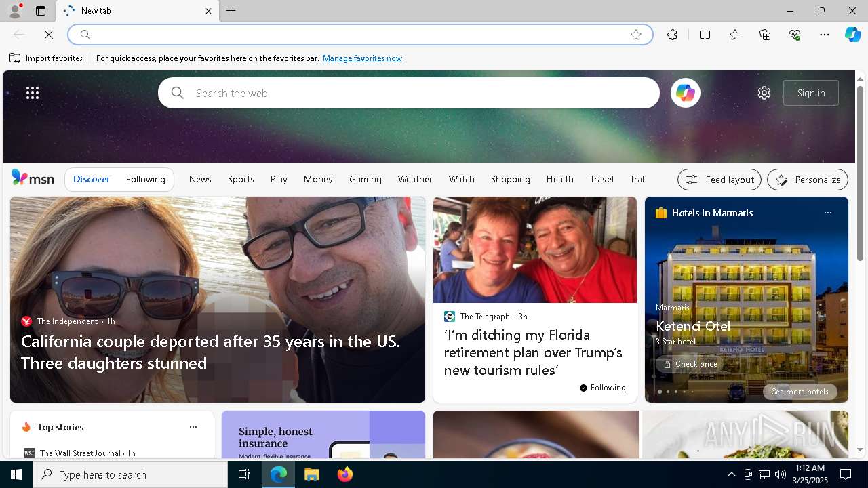This screenshot has width=868, height=488.
Task: Click the taskbar search box
Action: coord(130,474)
